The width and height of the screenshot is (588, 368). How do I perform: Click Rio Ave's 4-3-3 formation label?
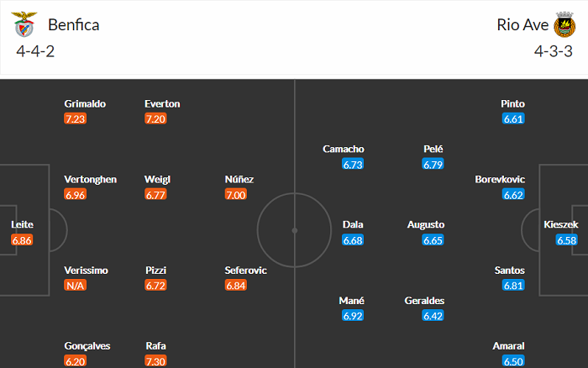[x=553, y=52]
